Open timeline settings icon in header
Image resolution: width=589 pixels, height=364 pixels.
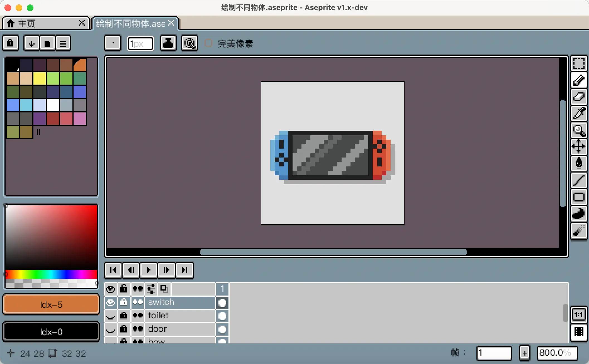[151, 289]
